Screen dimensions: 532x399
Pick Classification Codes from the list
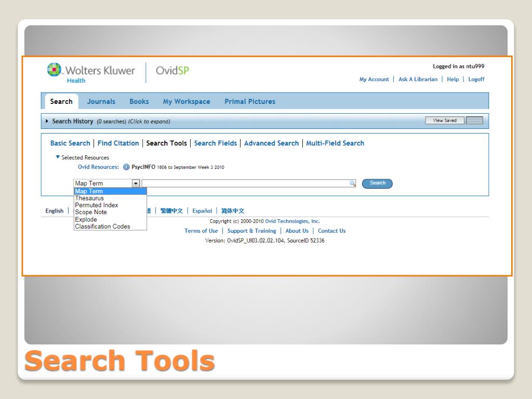pos(110,227)
